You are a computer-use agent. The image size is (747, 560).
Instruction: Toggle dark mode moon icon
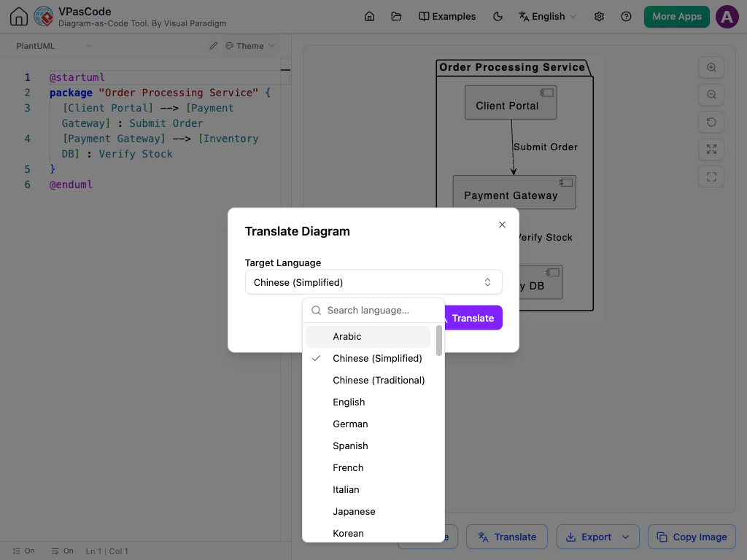pos(498,16)
